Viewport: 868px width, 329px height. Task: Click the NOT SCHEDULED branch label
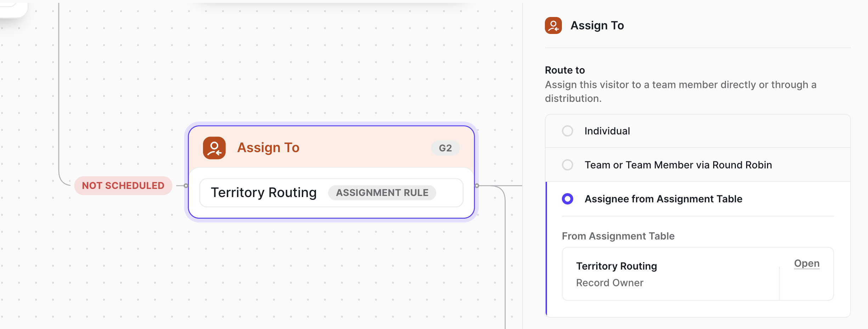[x=123, y=185]
